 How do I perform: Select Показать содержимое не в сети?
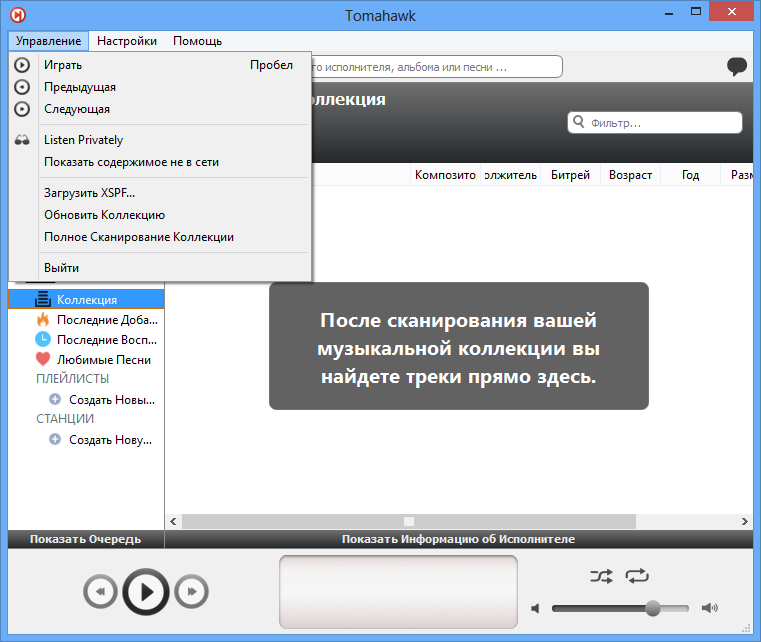coord(160,162)
